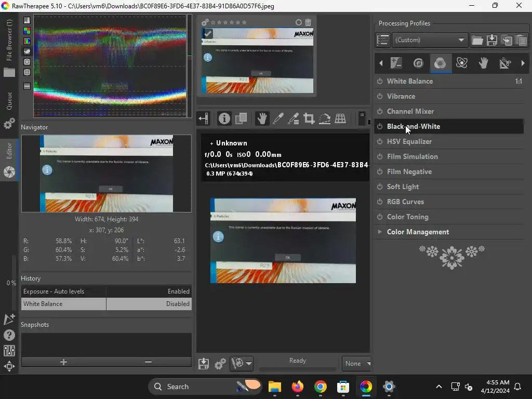Toggle before/after view
Image resolution: width=532 pixels, height=399 pixels.
[241, 118]
